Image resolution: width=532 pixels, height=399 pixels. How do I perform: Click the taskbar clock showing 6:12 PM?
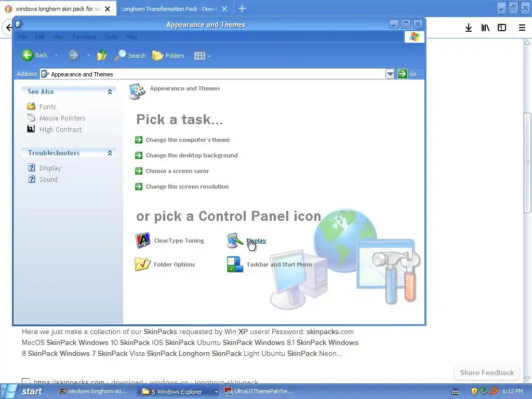coord(513,391)
